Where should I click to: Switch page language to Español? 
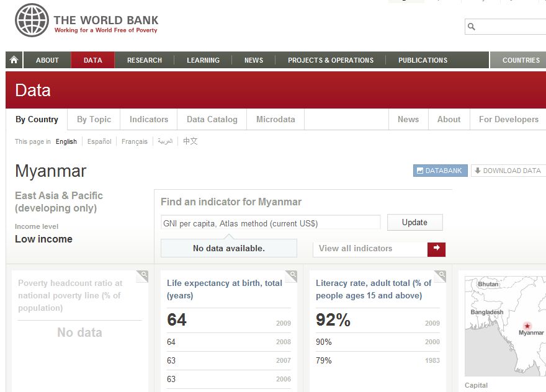tap(99, 141)
